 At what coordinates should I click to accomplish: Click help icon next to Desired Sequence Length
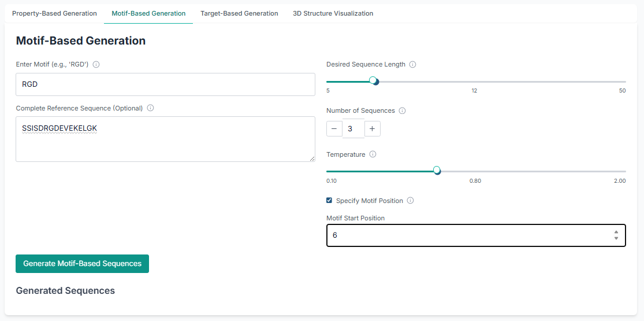(x=412, y=65)
